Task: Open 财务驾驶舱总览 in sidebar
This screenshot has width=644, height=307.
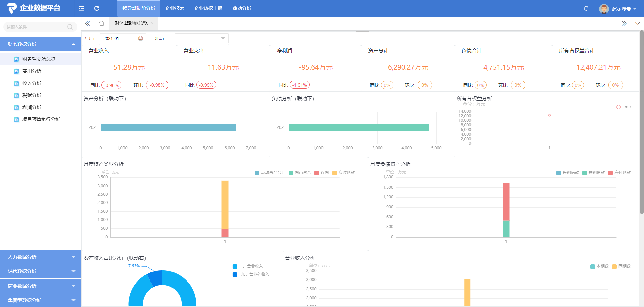Action: pyautogui.click(x=40, y=59)
